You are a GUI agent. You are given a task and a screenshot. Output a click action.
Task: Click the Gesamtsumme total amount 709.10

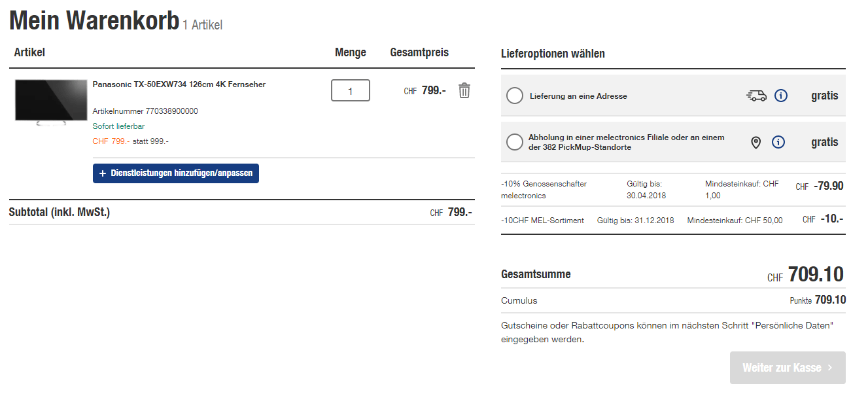click(x=816, y=274)
